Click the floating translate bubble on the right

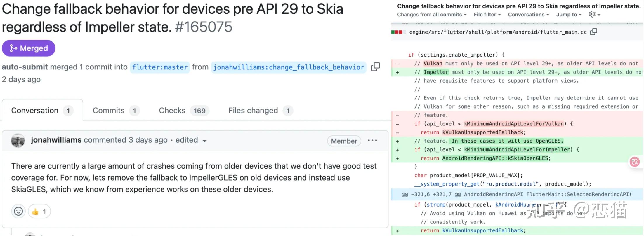[x=634, y=162]
